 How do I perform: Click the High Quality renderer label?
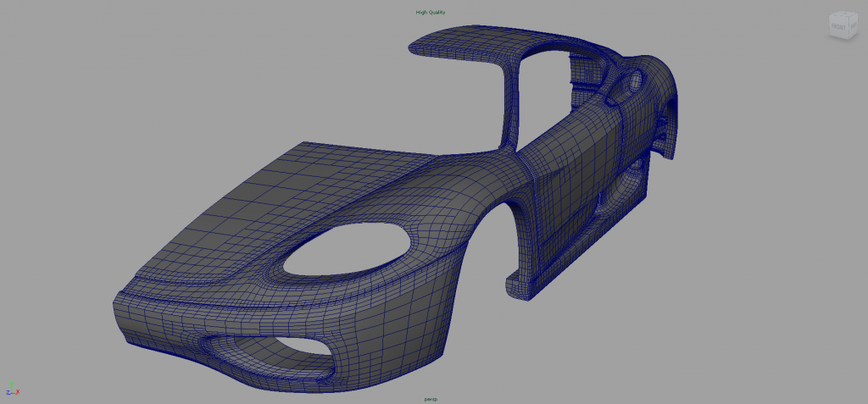point(430,12)
